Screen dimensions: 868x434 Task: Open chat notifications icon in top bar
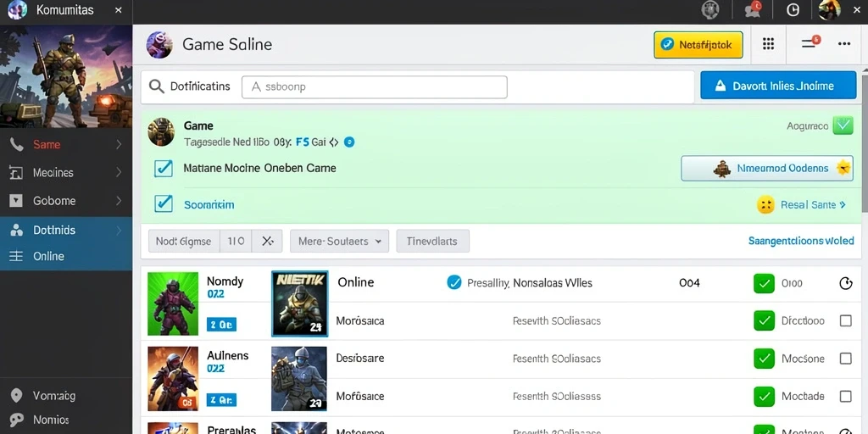[753, 9]
